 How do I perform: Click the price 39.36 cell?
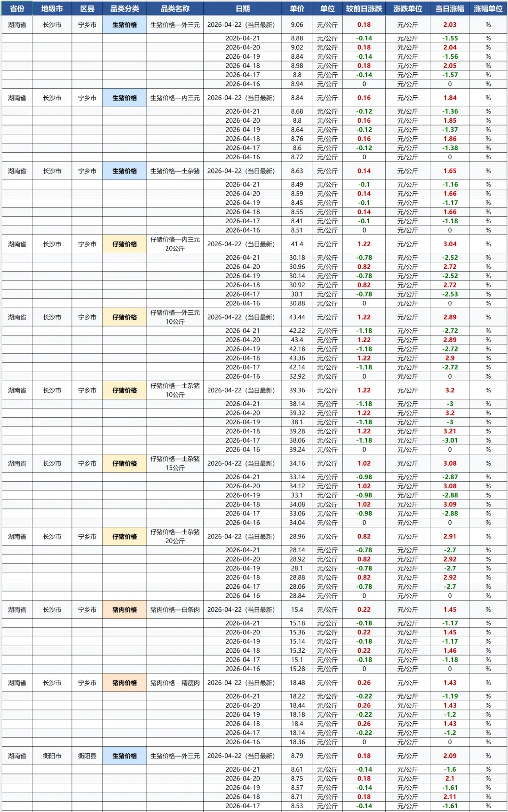point(297,390)
